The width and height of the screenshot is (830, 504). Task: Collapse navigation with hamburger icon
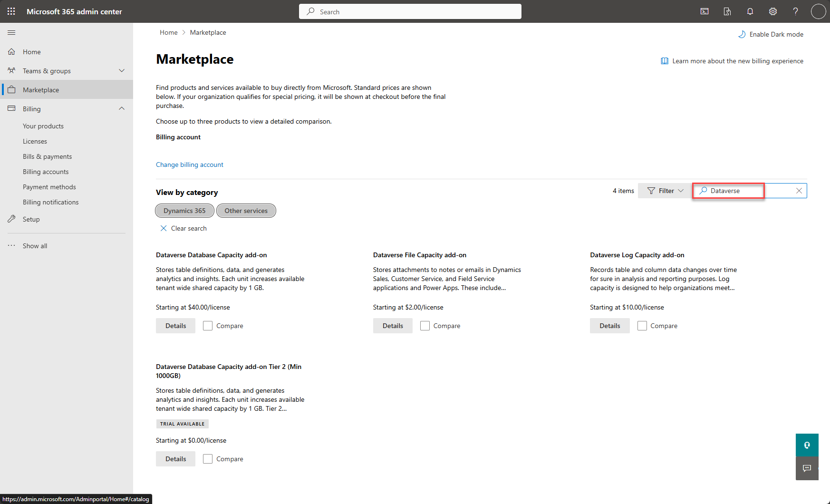pyautogui.click(x=11, y=32)
